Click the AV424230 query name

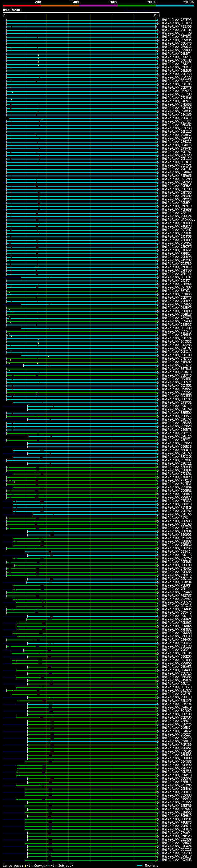pos(11,10)
